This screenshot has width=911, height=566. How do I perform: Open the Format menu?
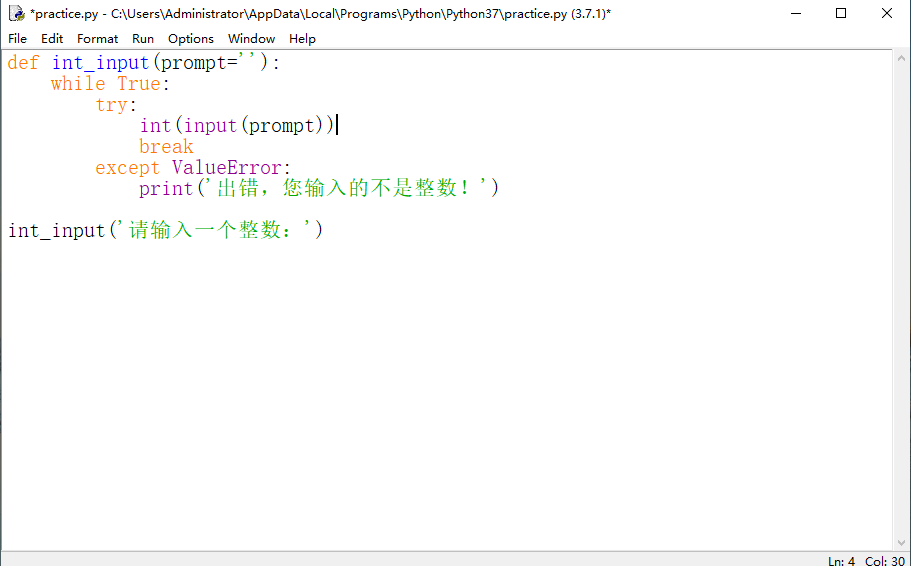tap(97, 39)
